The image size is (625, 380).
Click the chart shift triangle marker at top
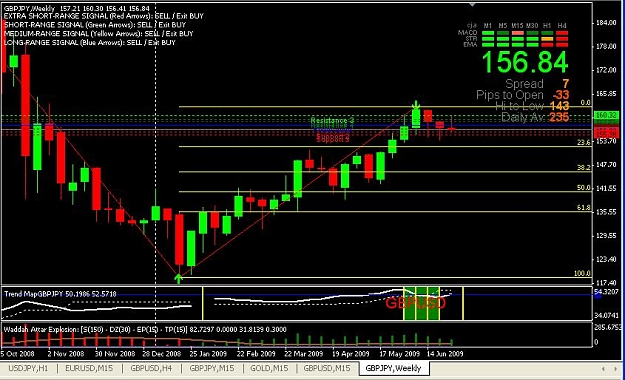tap(472, 5)
